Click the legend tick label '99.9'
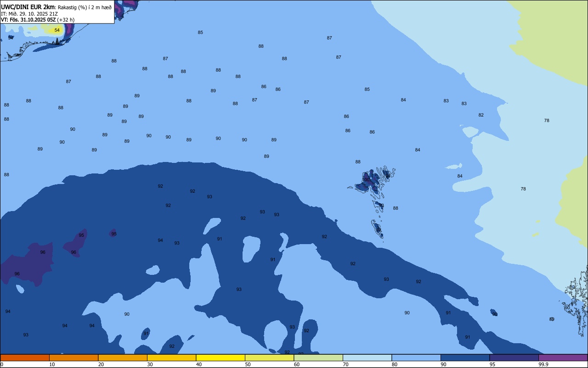Screen dimensions: 588x368 point(543,364)
